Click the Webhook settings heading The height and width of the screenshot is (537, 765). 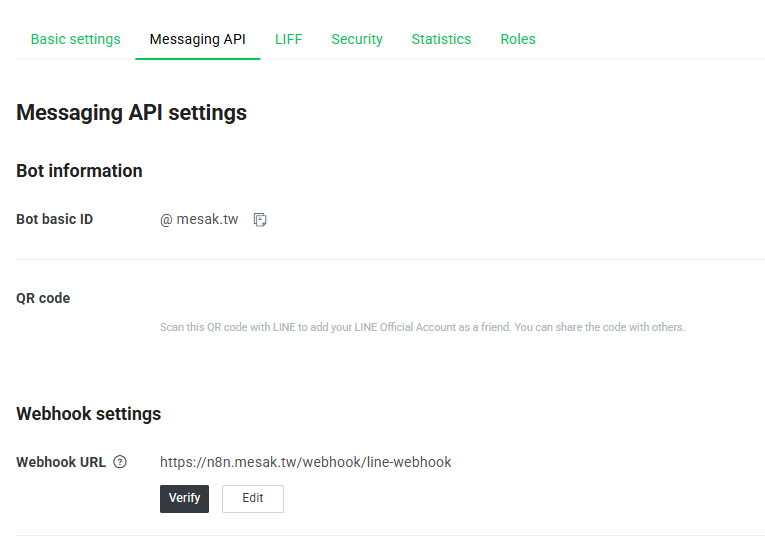[89, 414]
